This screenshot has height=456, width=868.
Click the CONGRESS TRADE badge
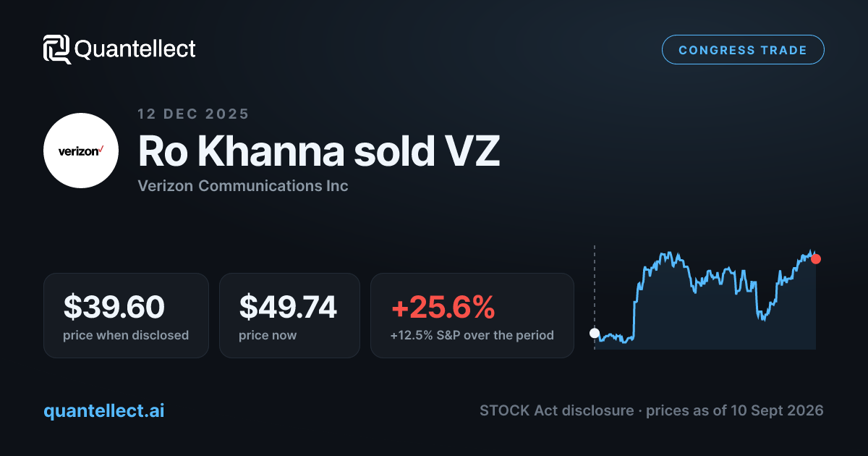743,50
